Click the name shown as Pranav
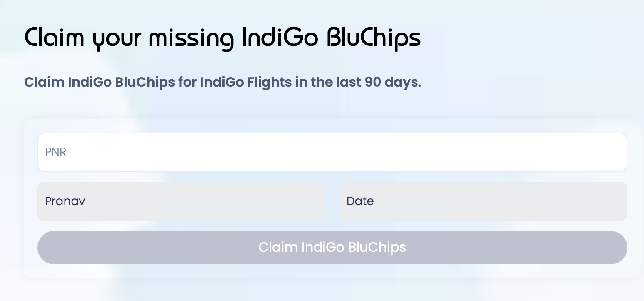This screenshot has height=301, width=644. pyautogui.click(x=65, y=201)
